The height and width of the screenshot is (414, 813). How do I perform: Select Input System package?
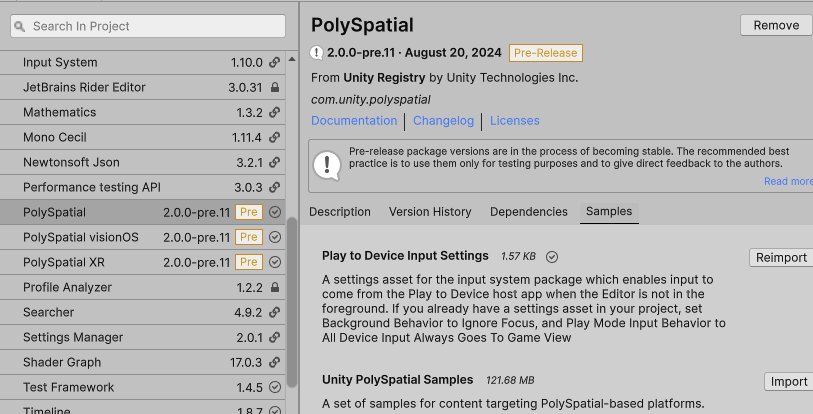point(143,63)
